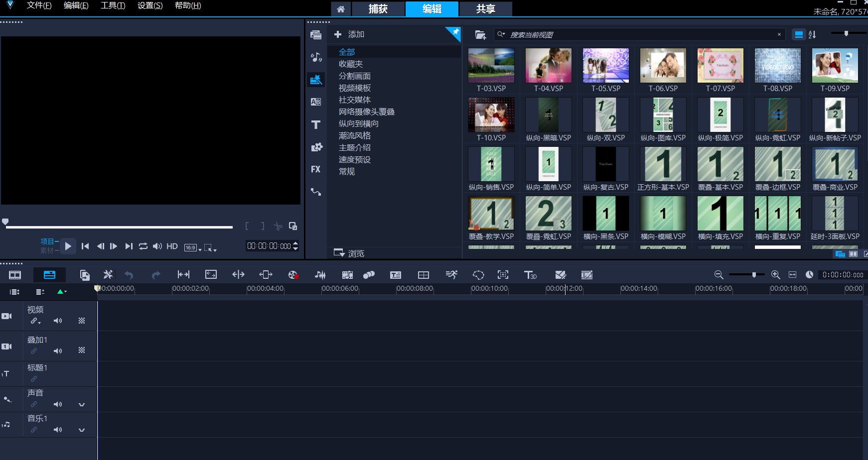Open the 16:9 aspect ratio dropdown
This screenshot has height=460, width=868.
193,247
